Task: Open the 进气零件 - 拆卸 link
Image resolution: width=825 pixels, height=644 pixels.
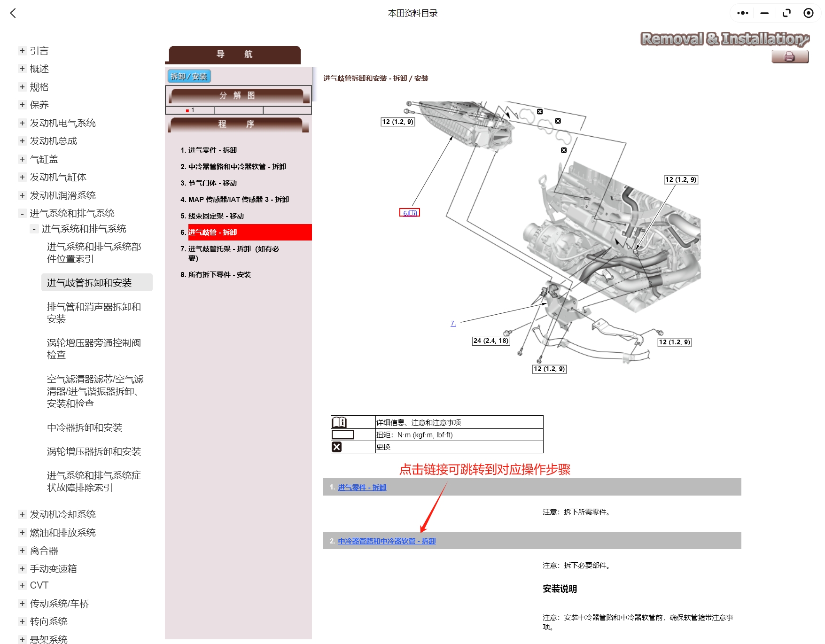Action: coord(362,488)
